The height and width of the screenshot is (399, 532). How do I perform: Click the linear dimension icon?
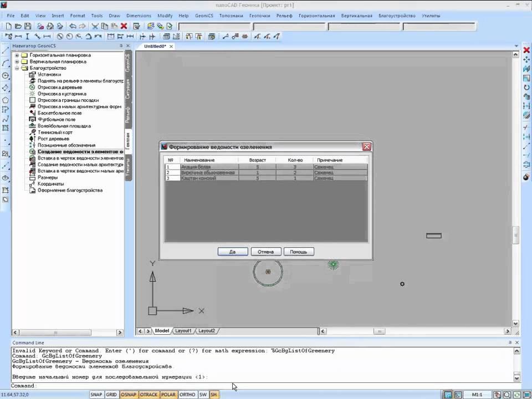[18, 37]
